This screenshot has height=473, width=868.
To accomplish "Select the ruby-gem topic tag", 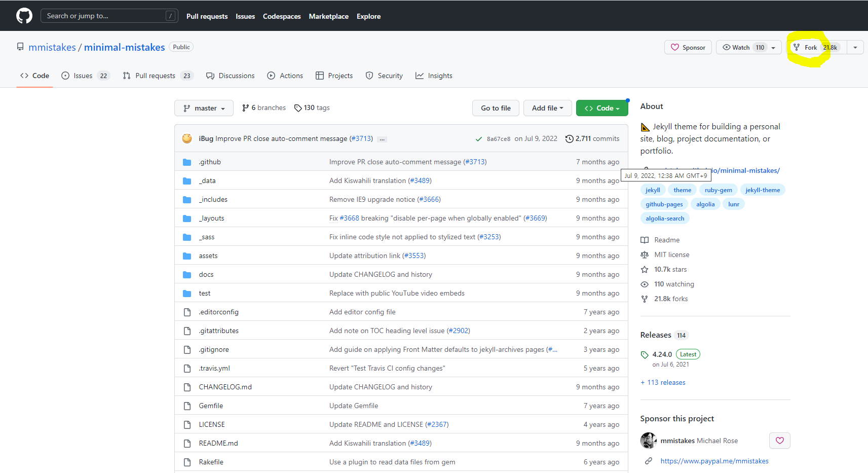I will pyautogui.click(x=718, y=190).
